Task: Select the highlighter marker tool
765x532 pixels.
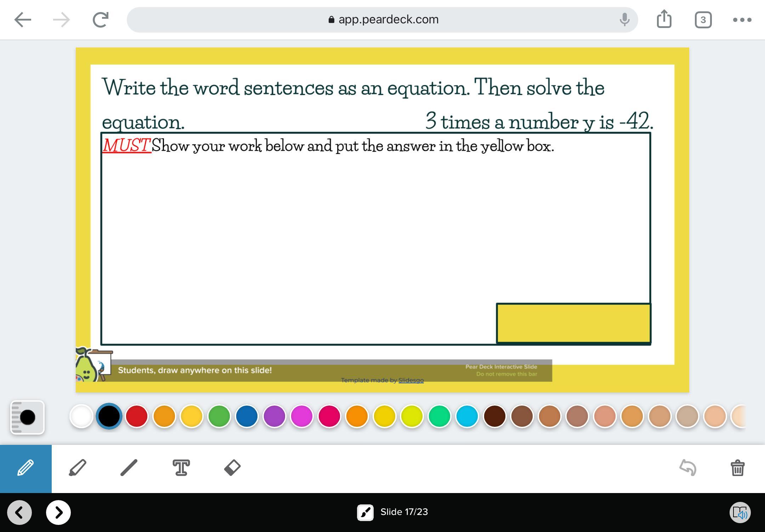Action: 78,468
